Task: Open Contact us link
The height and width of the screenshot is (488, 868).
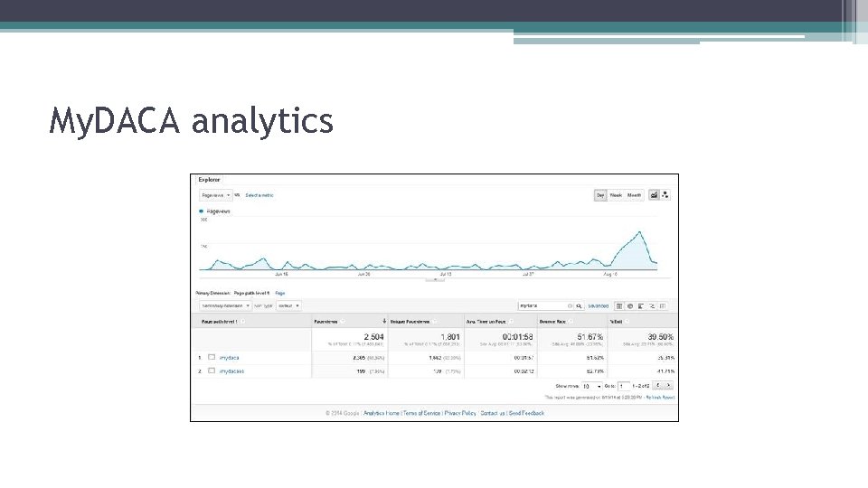Action: pyautogui.click(x=492, y=413)
